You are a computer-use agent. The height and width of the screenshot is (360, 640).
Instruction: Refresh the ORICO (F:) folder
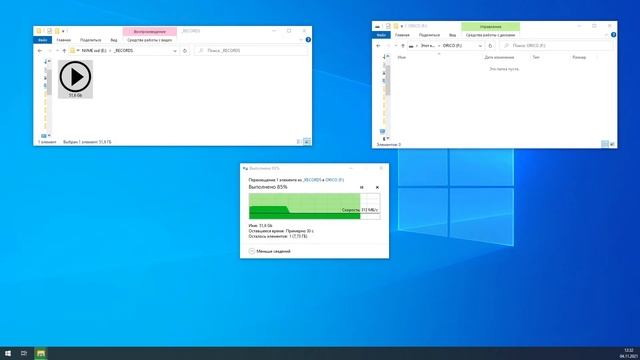click(490, 46)
